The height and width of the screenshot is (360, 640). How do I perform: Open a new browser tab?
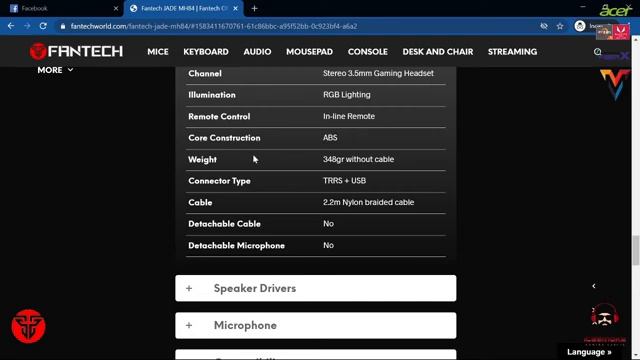pos(254,8)
